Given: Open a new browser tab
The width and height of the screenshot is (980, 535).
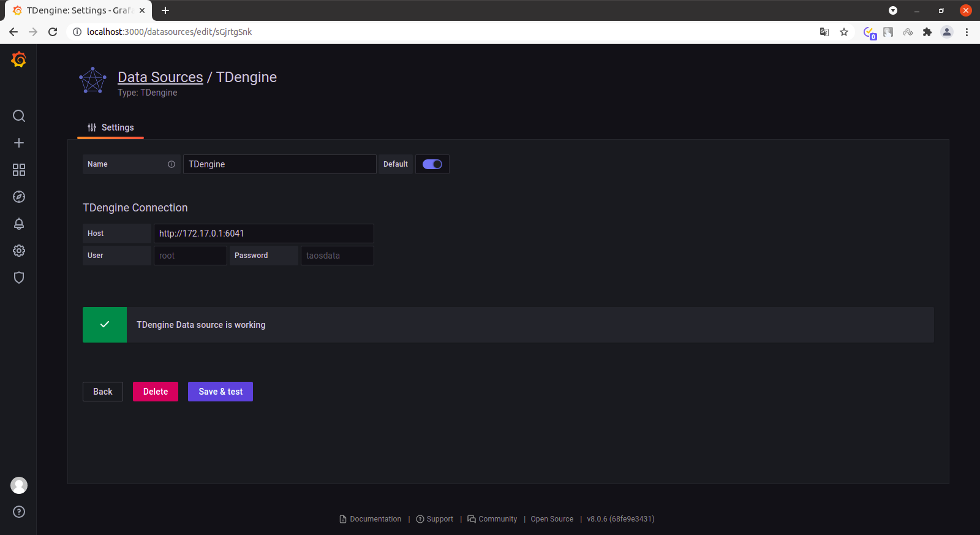Looking at the screenshot, I should (x=165, y=10).
